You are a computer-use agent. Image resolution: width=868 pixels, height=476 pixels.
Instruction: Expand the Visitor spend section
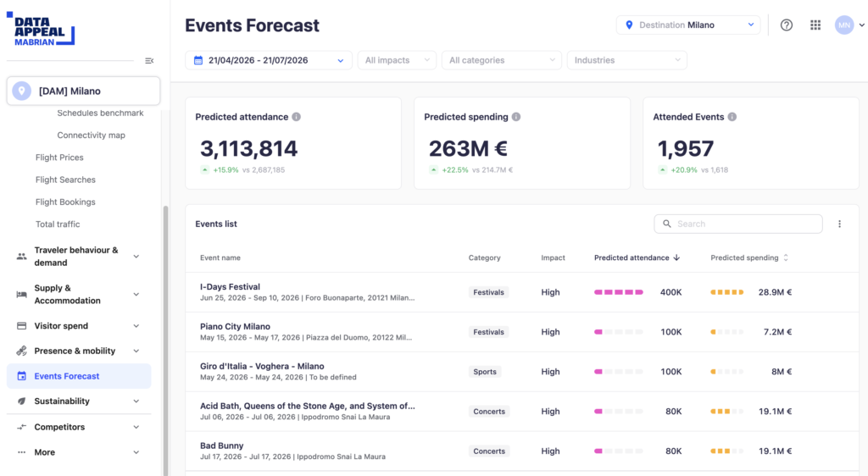pyautogui.click(x=136, y=325)
